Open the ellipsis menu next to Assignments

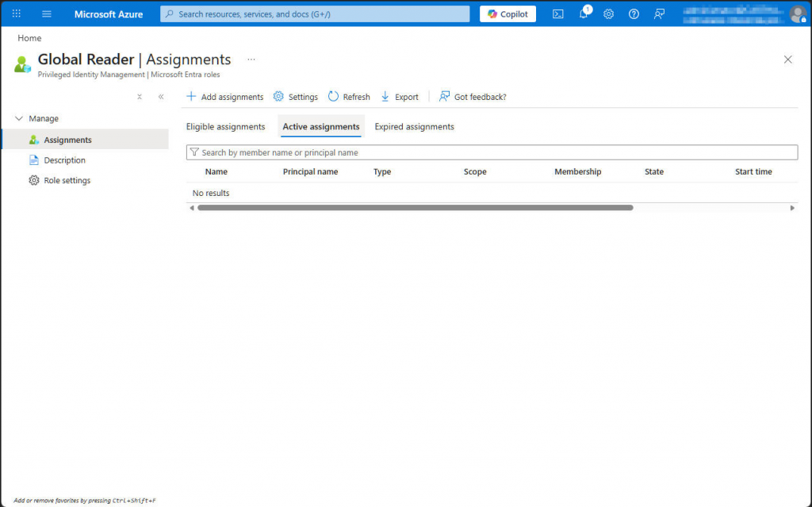click(x=251, y=59)
